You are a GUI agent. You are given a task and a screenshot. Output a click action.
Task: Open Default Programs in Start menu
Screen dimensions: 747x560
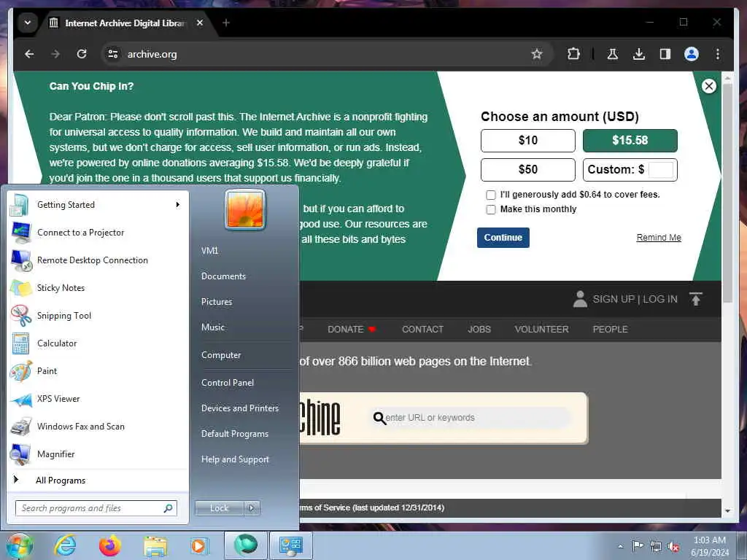point(235,434)
